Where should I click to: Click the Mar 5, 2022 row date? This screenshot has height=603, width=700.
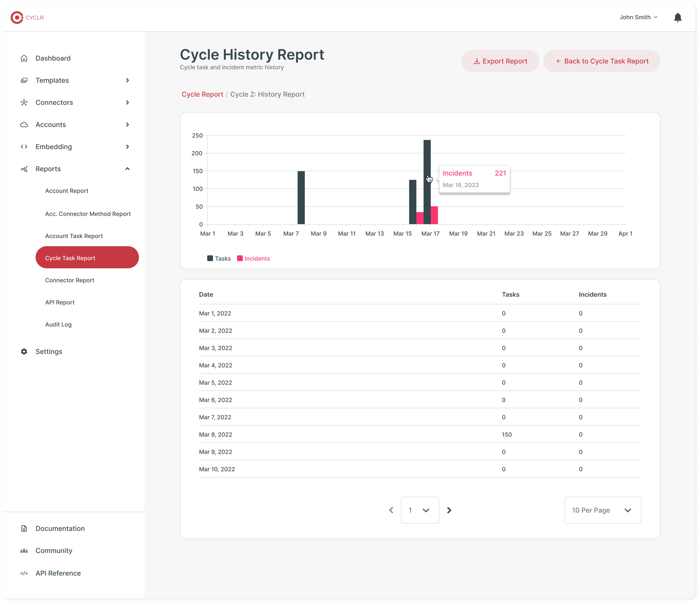[215, 382]
